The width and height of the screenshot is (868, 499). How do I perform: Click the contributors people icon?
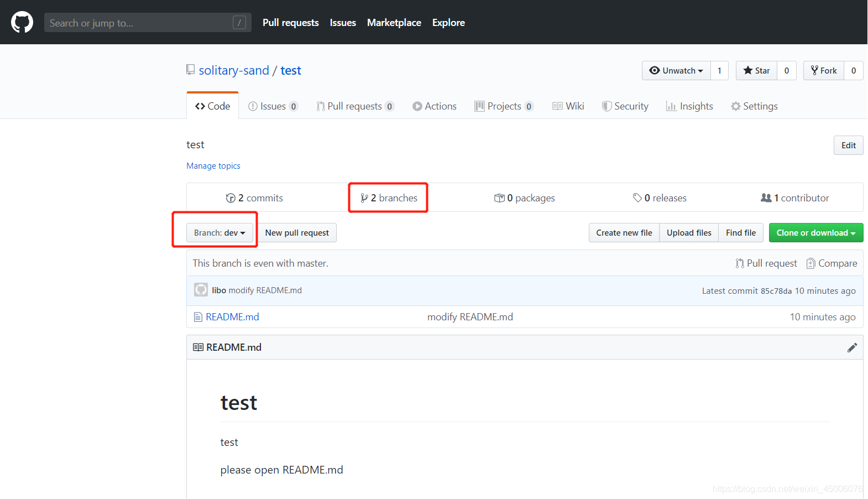tap(766, 197)
